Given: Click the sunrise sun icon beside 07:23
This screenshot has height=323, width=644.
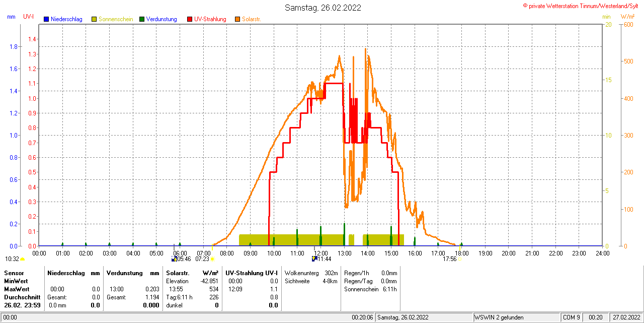Looking at the screenshot, I should pyautogui.click(x=212, y=259).
